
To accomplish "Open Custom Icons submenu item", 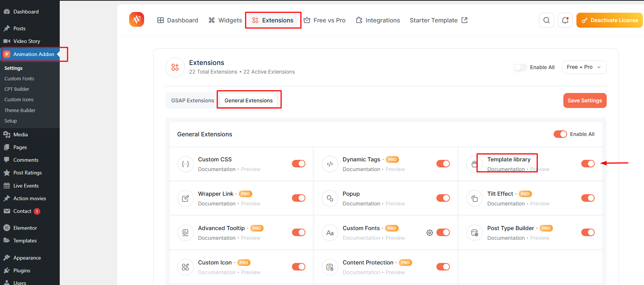I will click(19, 99).
